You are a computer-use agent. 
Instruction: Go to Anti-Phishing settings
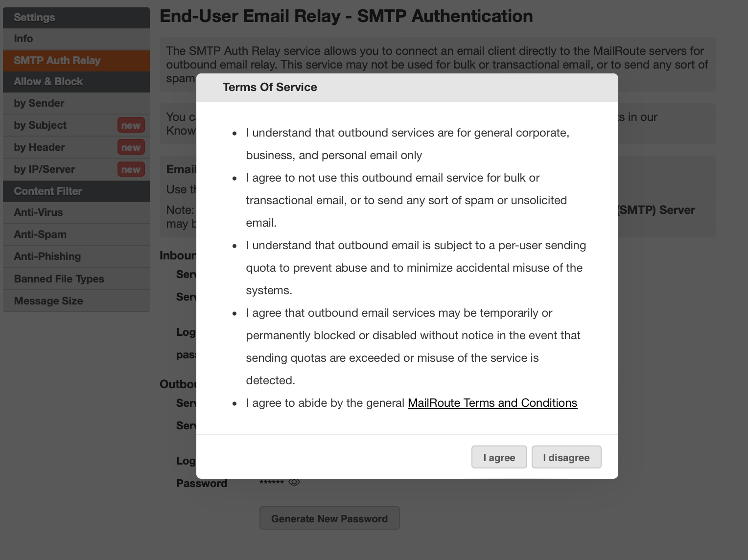pos(76,257)
